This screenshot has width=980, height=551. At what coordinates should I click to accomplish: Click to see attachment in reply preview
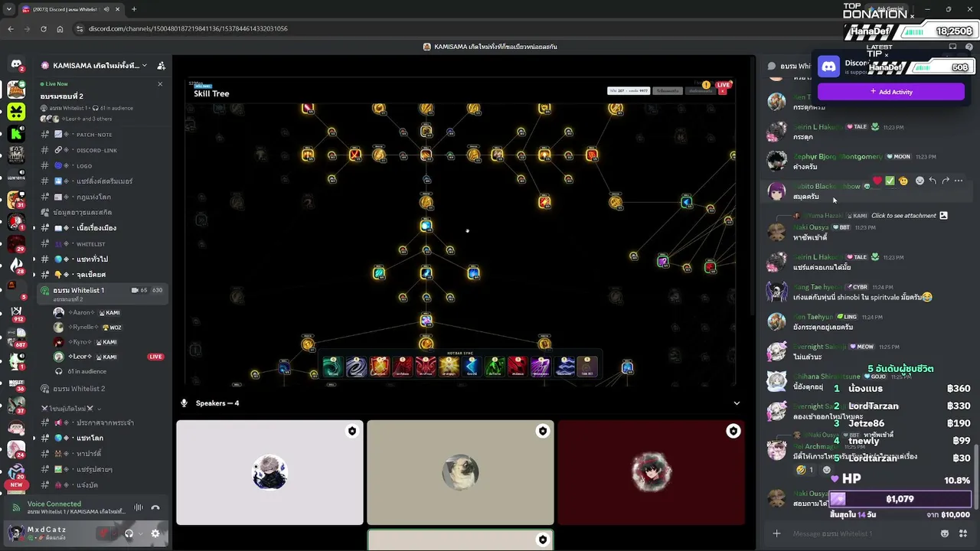click(x=903, y=216)
